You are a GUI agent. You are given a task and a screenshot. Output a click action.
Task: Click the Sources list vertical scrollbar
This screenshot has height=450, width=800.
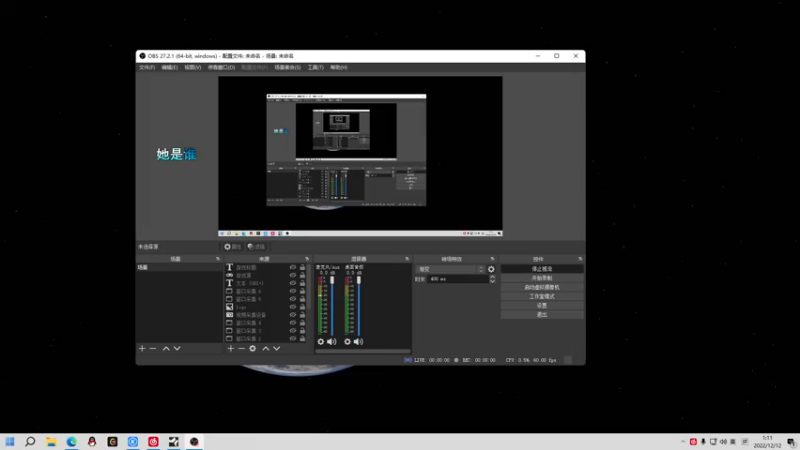click(x=308, y=287)
